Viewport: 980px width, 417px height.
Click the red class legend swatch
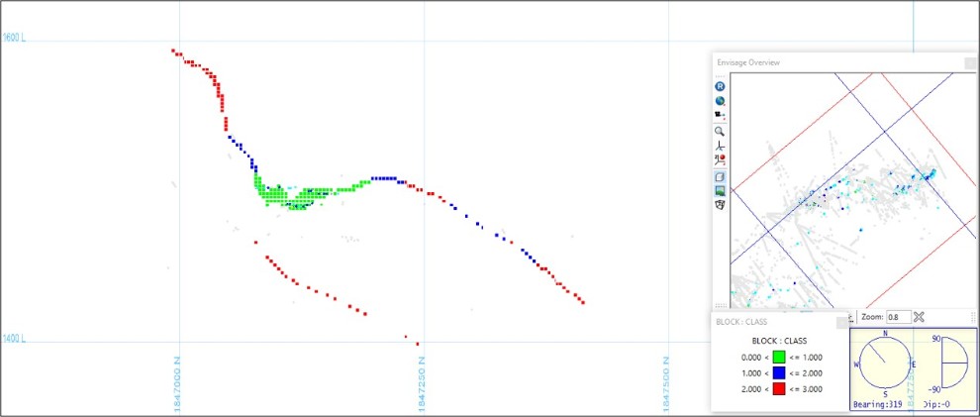coord(779,389)
